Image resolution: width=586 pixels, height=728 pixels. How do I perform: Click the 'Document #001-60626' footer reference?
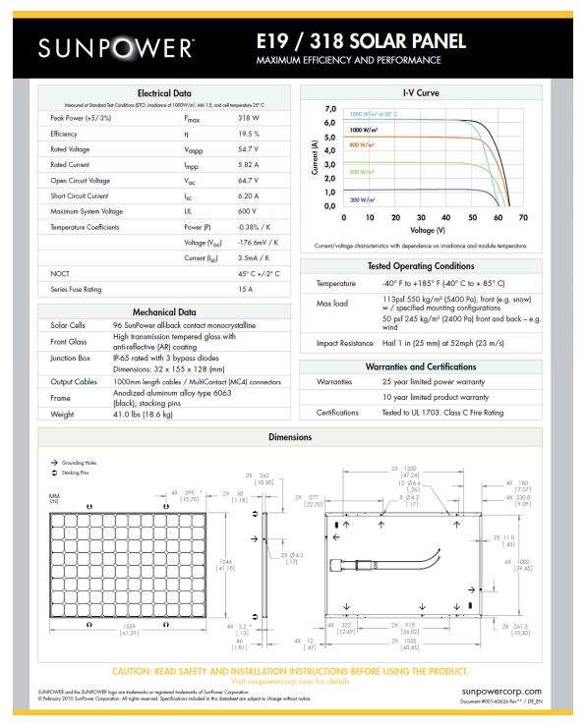501,701
